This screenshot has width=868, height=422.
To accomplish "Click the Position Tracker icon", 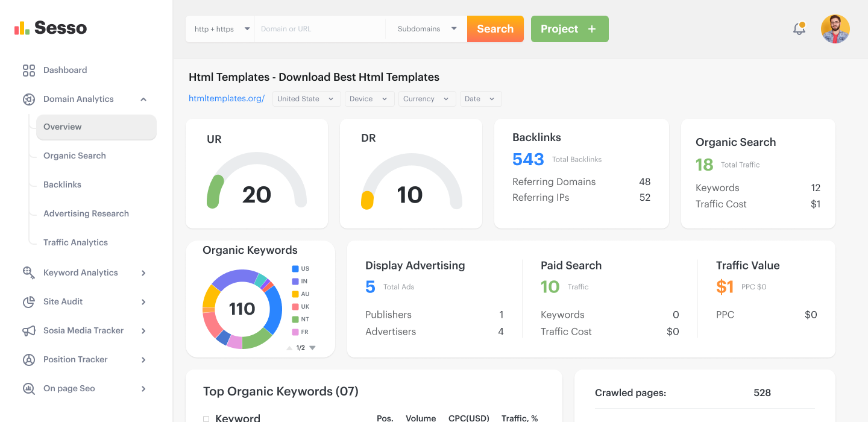I will (28, 359).
